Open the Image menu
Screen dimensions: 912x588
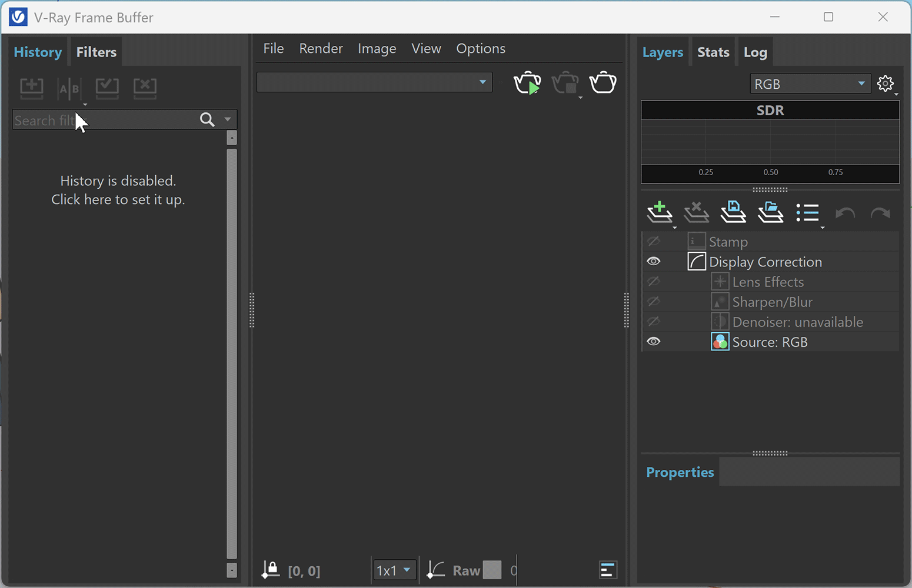[x=377, y=48]
